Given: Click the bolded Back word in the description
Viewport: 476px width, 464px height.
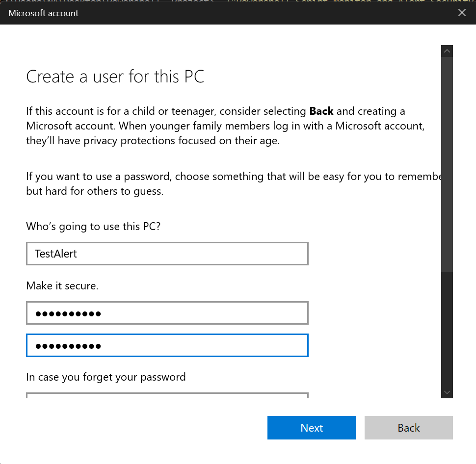Looking at the screenshot, I should coord(321,111).
